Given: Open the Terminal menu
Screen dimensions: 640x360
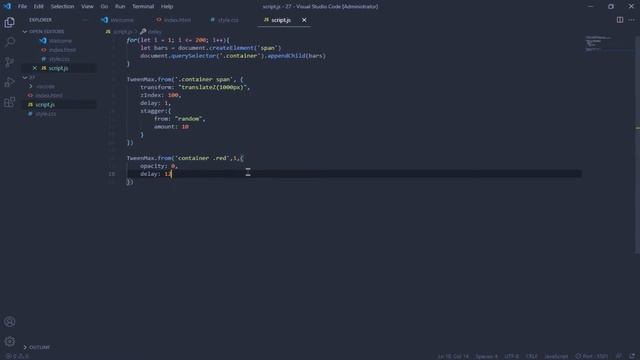Looking at the screenshot, I should [x=143, y=7].
